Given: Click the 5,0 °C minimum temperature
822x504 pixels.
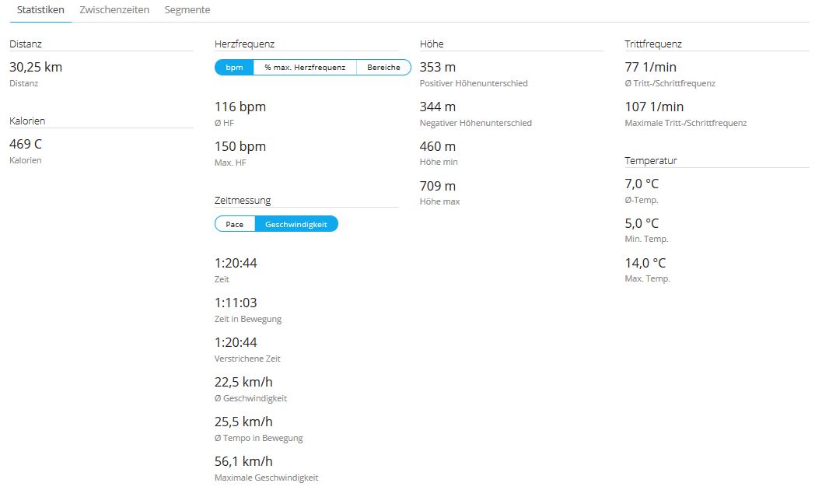Looking at the screenshot, I should (x=642, y=223).
